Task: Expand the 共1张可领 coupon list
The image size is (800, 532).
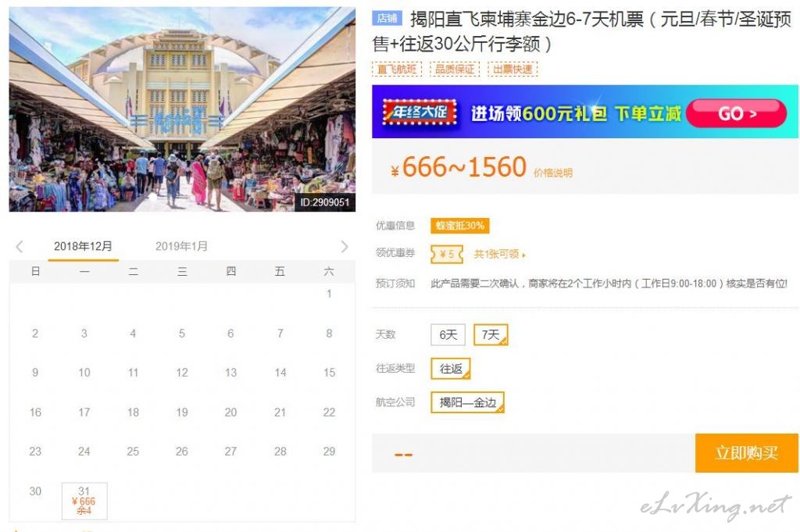Action: pos(499,254)
